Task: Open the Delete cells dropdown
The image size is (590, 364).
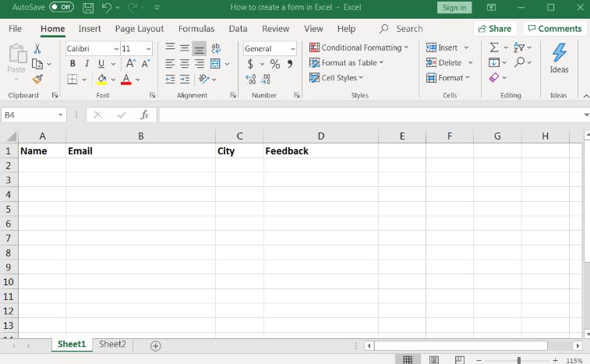Action: point(470,62)
